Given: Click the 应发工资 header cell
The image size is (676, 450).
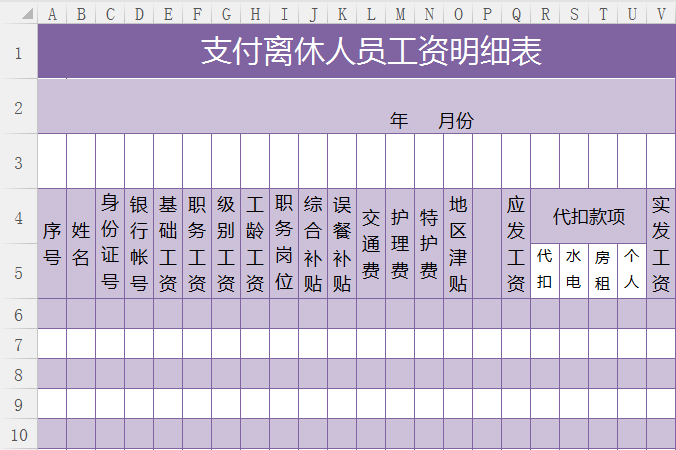Looking at the screenshot, I should click(x=516, y=243).
